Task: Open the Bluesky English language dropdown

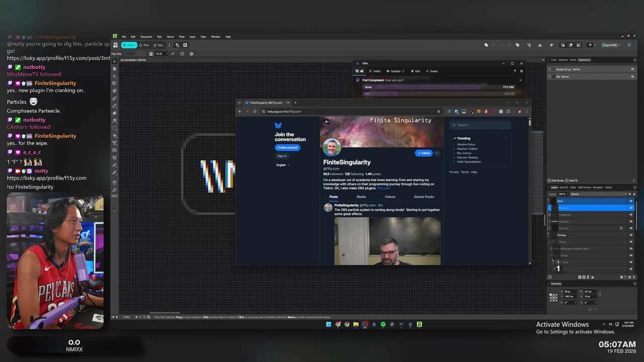Action: pyautogui.click(x=283, y=165)
